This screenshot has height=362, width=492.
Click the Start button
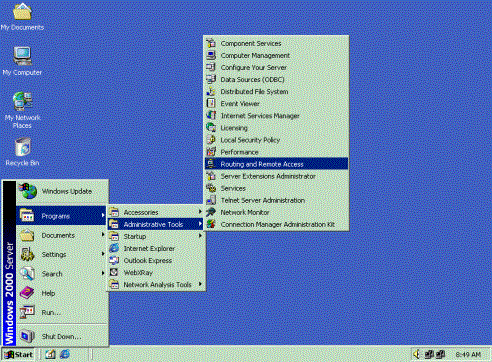18,354
